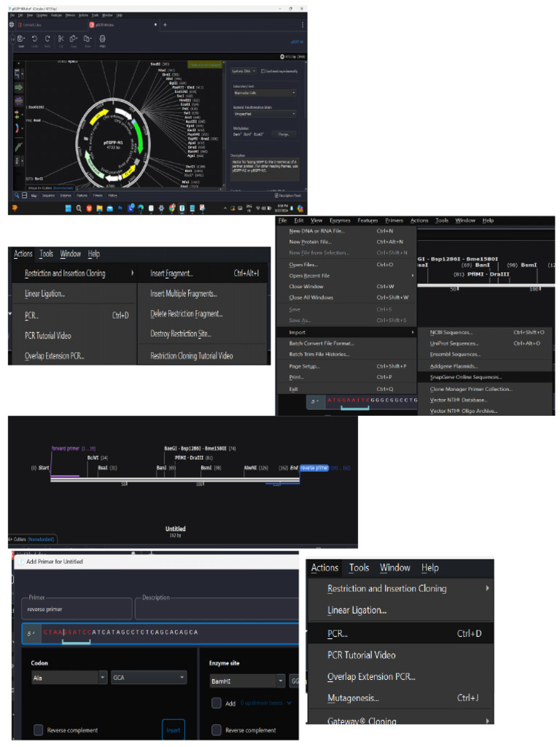Toggle the purple Show Primers side toolbar icon
Screen dimensions: 560x747
pos(18,101)
